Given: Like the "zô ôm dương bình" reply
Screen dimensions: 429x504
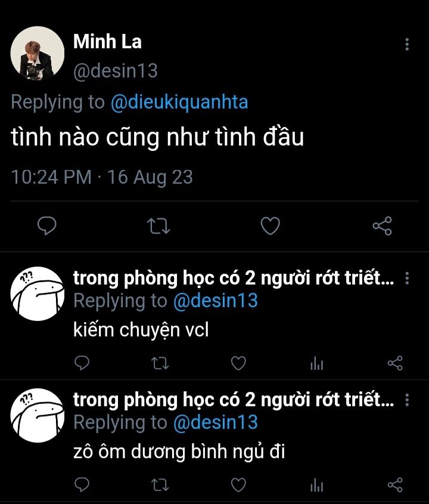Looking at the screenshot, I should coord(238,484).
